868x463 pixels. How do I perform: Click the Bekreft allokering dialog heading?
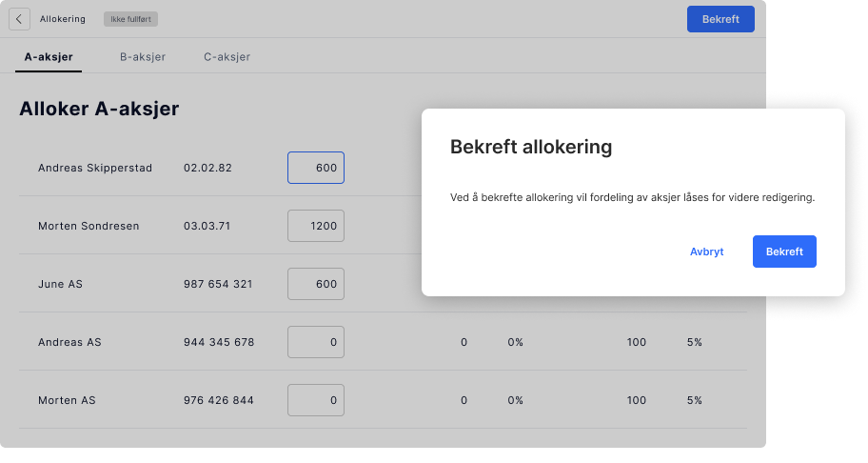[531, 147]
